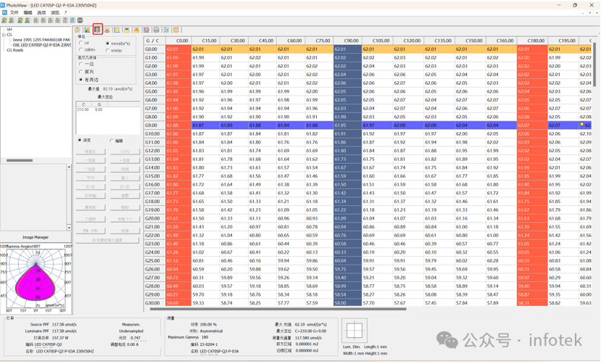This screenshot has height=364, width=601.
Task: Select the 浏览 mode radio button
Action: click(80, 140)
